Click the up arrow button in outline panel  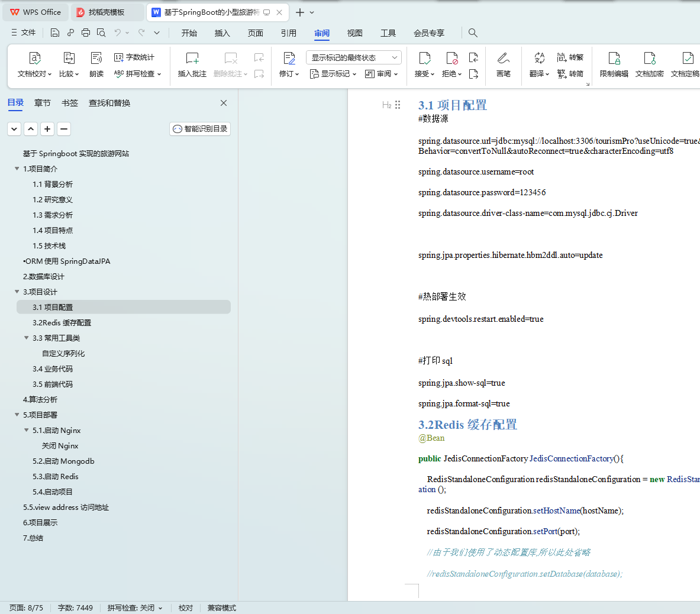pos(31,129)
